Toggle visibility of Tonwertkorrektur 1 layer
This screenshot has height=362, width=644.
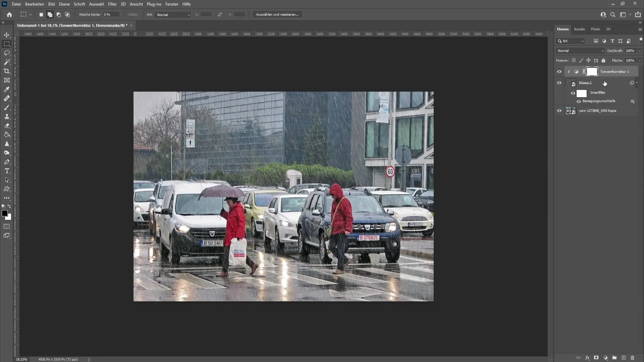tap(559, 71)
